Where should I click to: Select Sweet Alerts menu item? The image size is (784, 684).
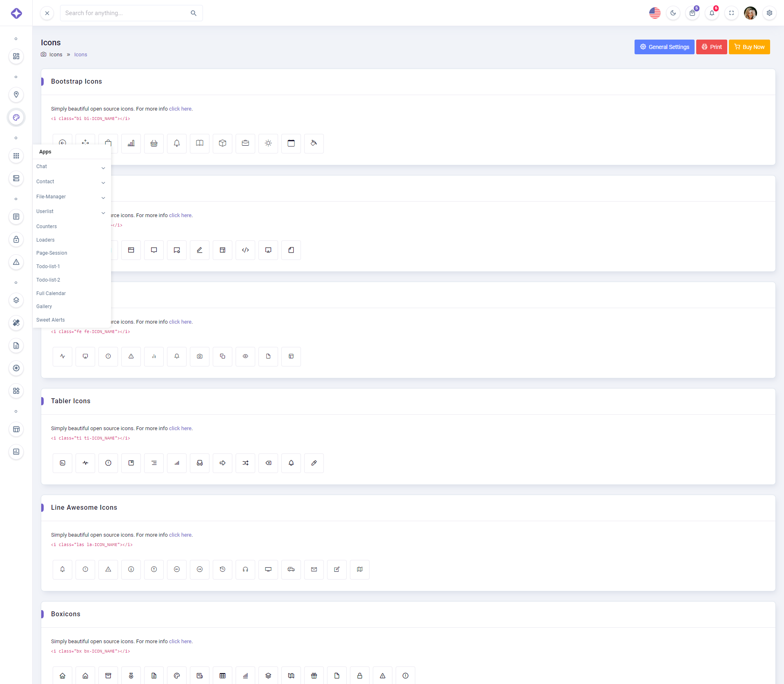pyautogui.click(x=51, y=320)
